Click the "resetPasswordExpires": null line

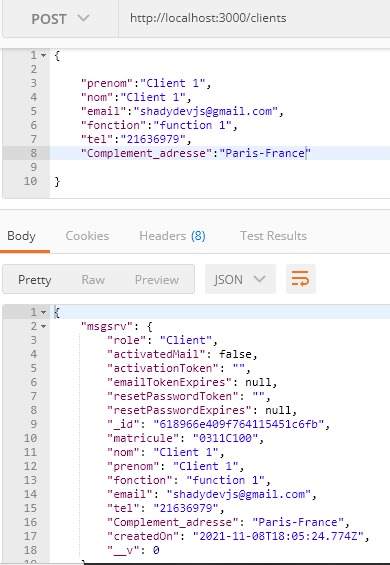pyautogui.click(x=202, y=411)
